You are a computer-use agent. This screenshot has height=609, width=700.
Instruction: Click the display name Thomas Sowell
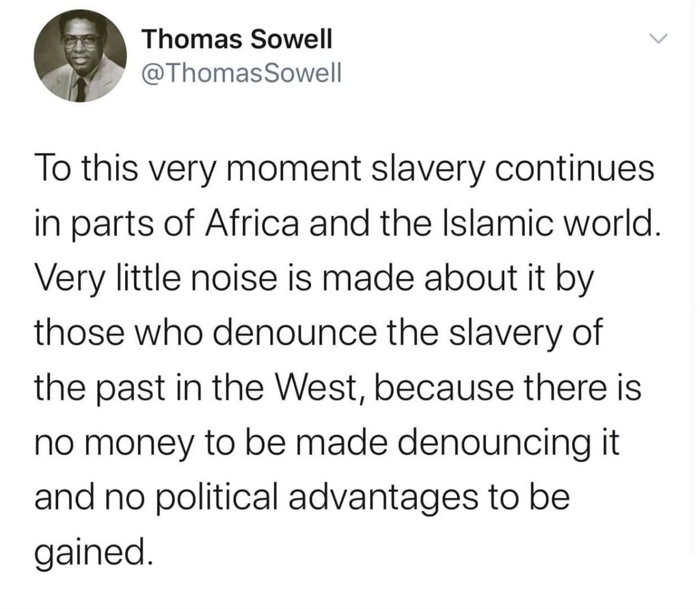(237, 40)
